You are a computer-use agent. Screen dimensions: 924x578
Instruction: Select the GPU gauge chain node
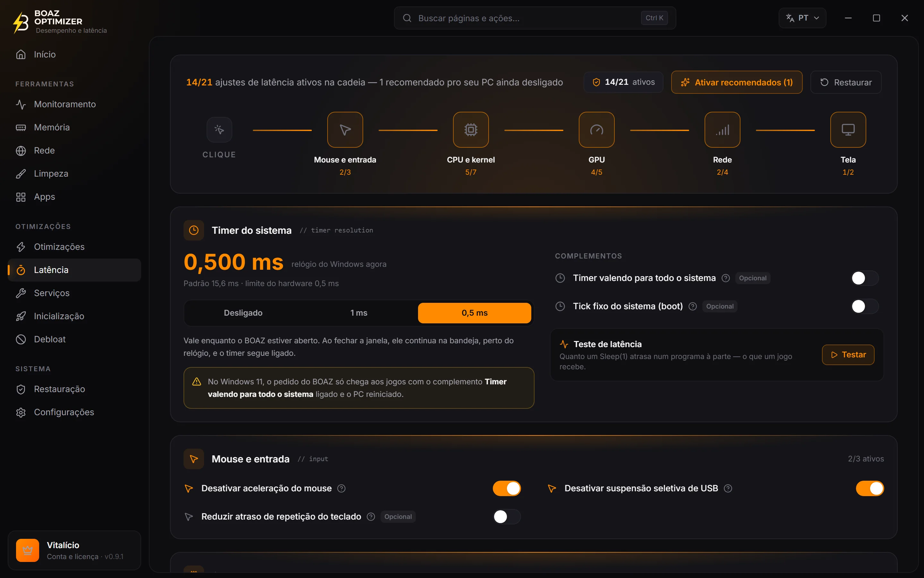596,130
